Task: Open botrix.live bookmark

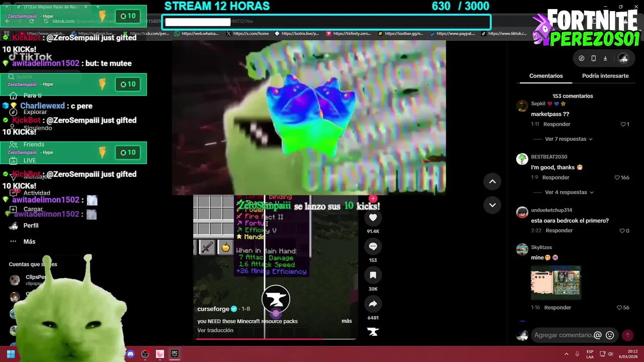Action: [297, 34]
